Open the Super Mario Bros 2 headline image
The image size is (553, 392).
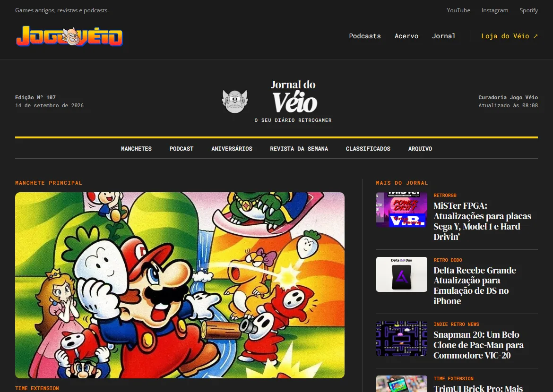180,285
